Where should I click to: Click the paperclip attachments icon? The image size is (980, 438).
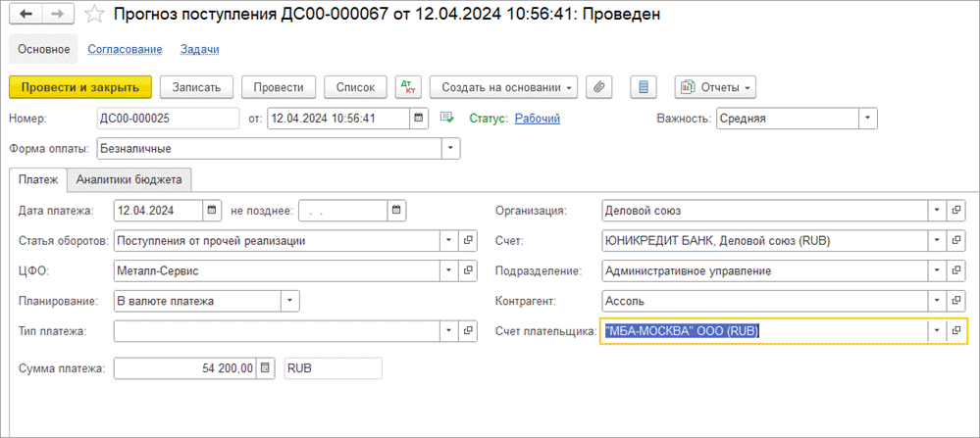[599, 87]
